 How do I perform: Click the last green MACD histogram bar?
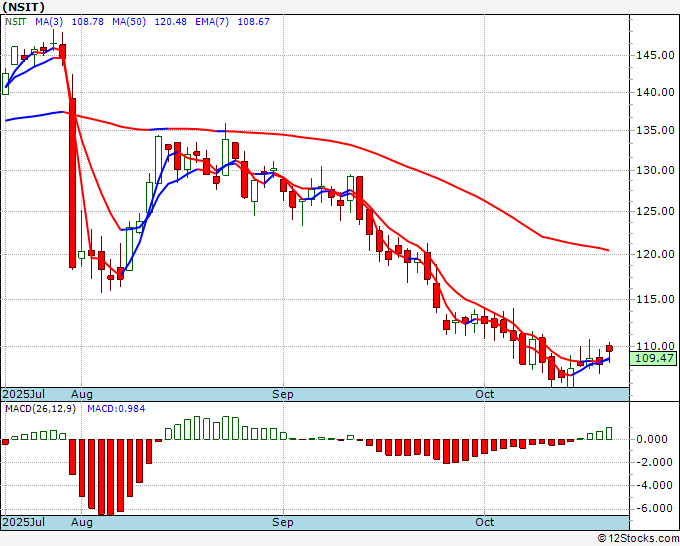pyautogui.click(x=609, y=433)
